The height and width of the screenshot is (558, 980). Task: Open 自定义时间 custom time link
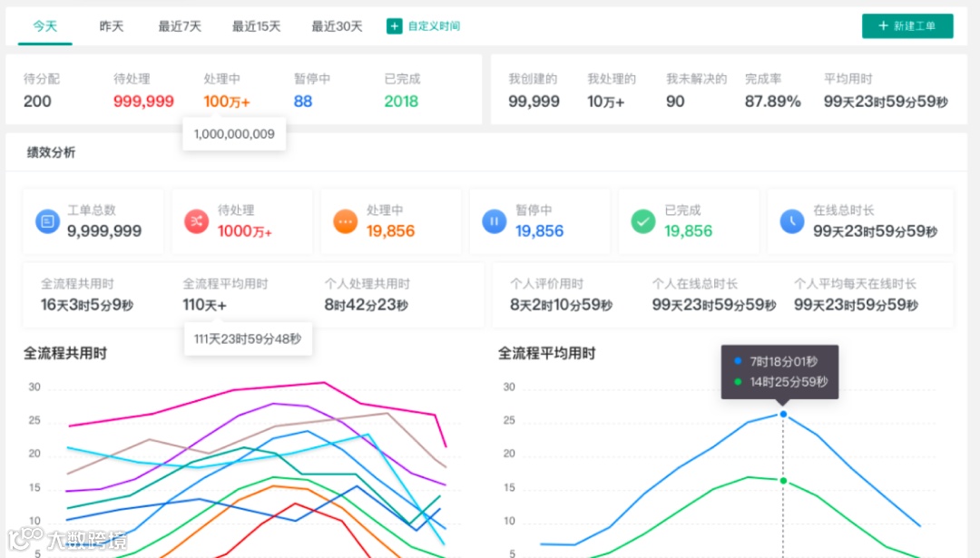pyautogui.click(x=434, y=26)
